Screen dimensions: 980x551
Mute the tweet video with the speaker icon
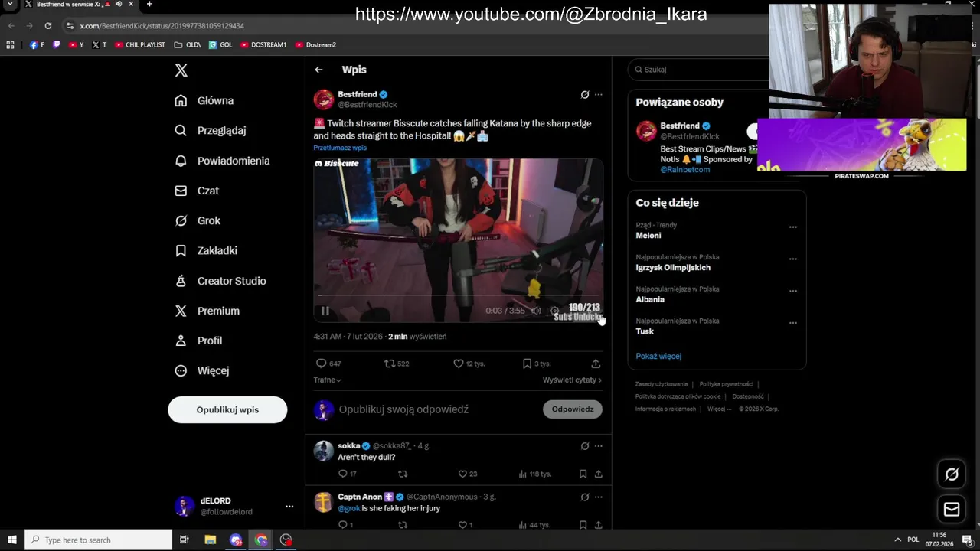click(536, 311)
